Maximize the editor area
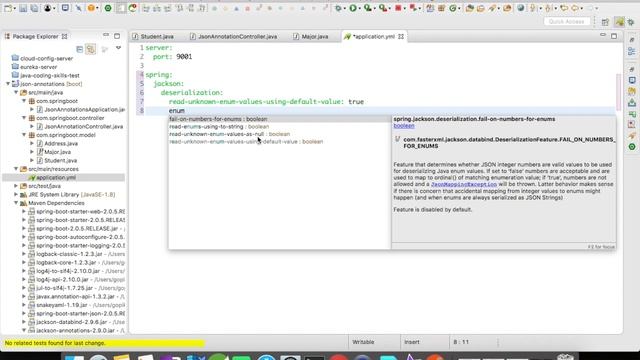The height and width of the screenshot is (360, 640). 614,36
